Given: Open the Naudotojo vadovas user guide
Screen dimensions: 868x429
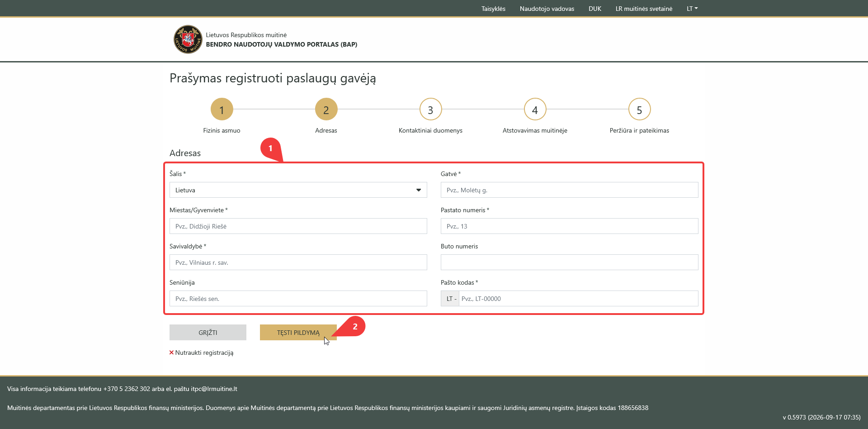Looking at the screenshot, I should (547, 9).
